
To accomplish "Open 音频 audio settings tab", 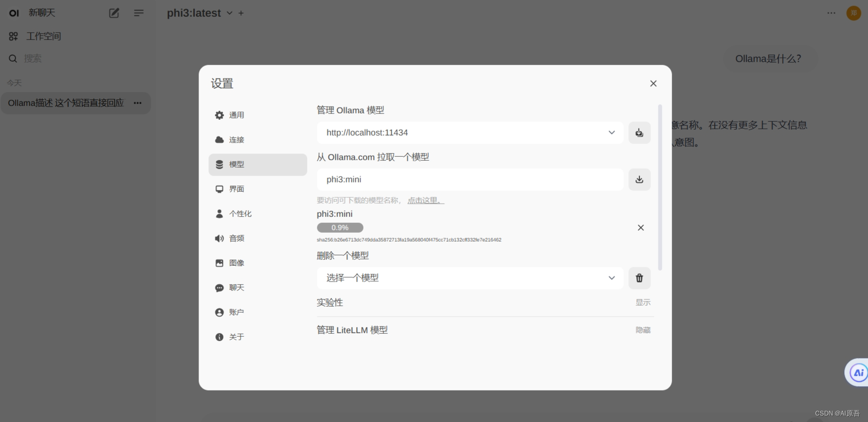I will [258, 239].
